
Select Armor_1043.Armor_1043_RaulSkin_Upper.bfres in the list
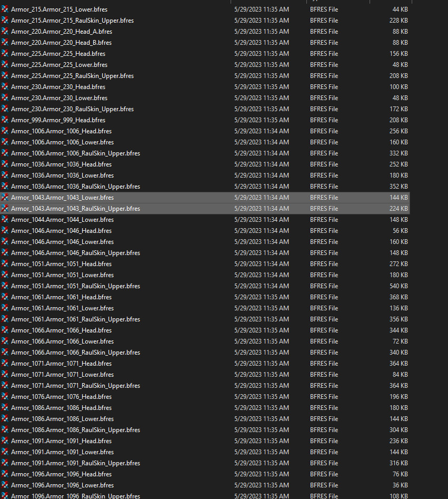(75, 209)
